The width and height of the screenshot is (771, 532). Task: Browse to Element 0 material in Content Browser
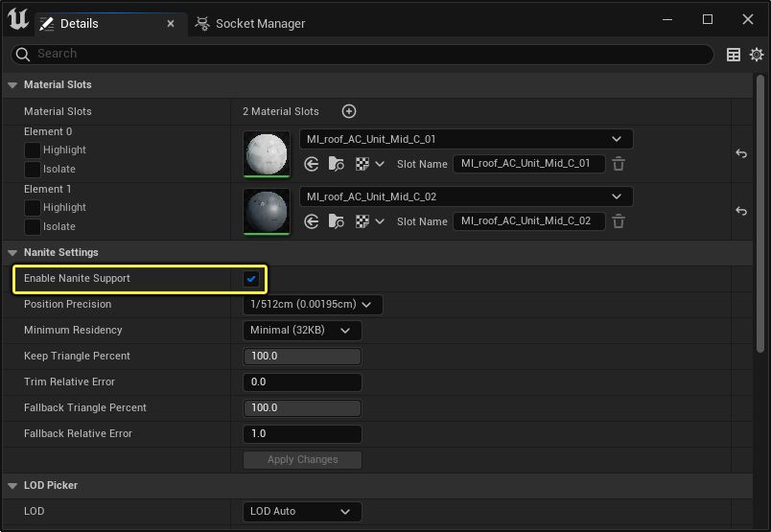click(336, 164)
